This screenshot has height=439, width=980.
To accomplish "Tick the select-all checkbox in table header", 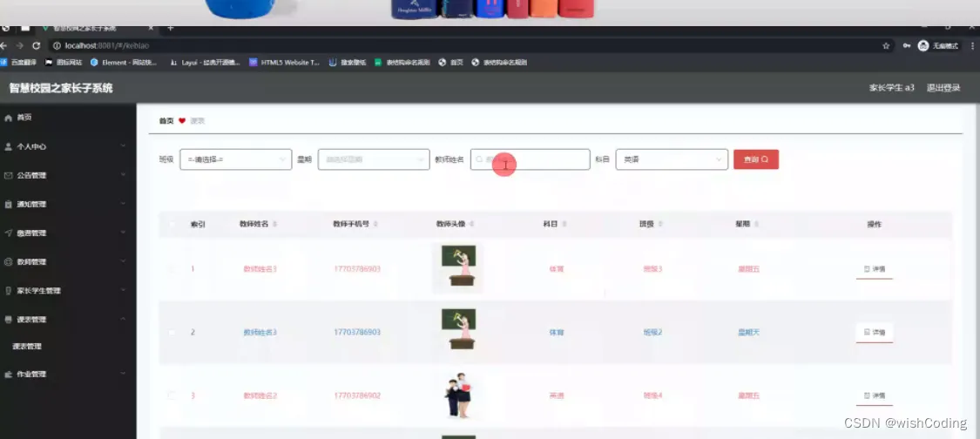I will point(172,224).
